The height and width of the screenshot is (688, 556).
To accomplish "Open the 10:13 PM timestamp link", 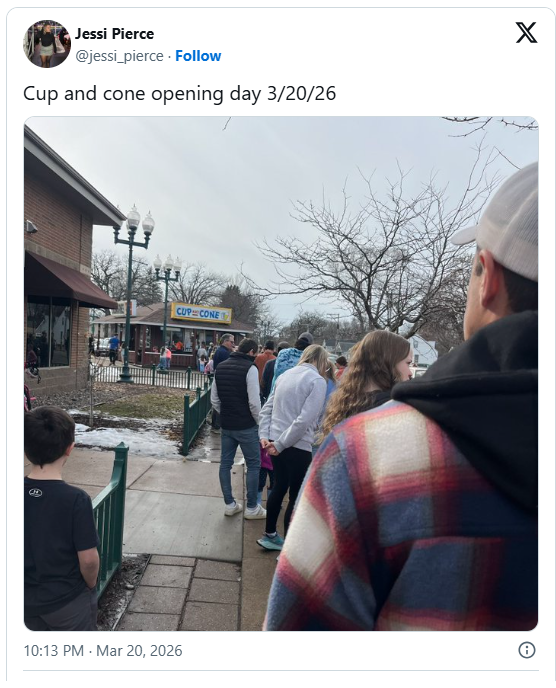I will 54,650.
